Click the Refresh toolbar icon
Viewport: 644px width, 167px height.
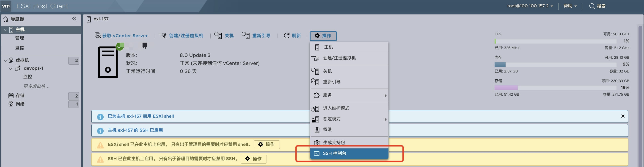pyautogui.click(x=286, y=36)
